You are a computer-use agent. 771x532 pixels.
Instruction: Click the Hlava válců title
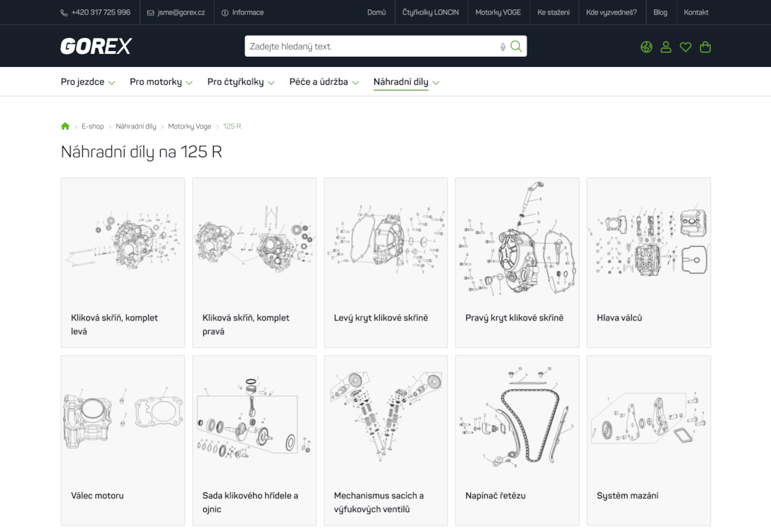tap(619, 318)
